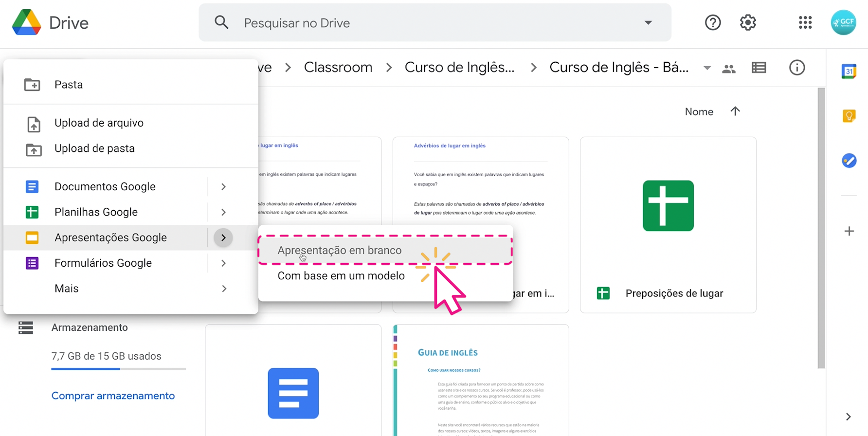The width and height of the screenshot is (868, 436).
Task: Sort by Nome column label
Action: point(699,111)
